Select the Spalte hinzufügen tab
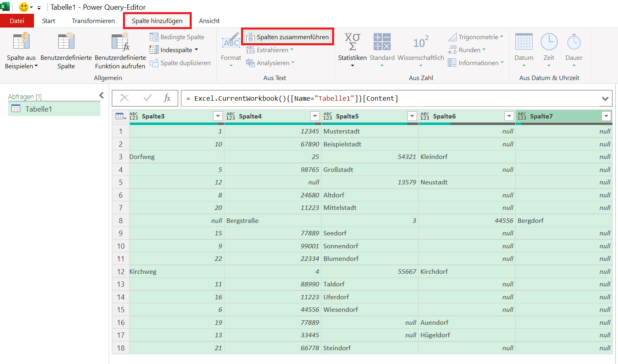 (157, 21)
